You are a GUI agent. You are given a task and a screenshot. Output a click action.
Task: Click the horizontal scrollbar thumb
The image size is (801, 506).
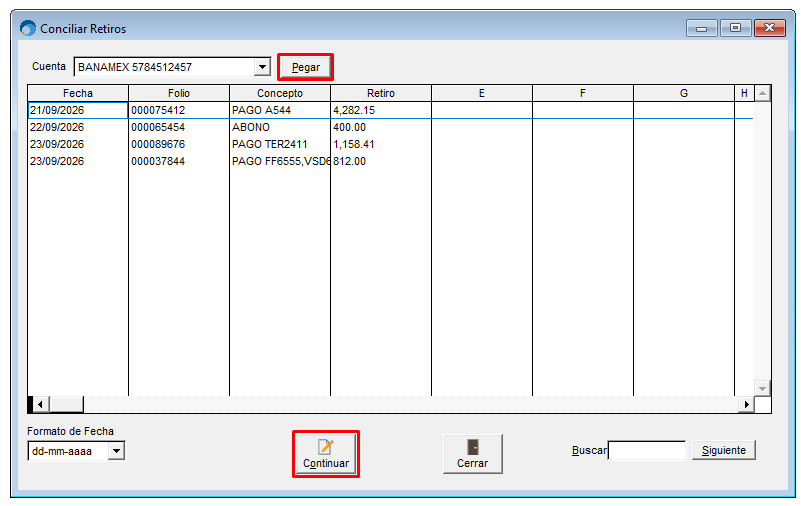coord(66,404)
